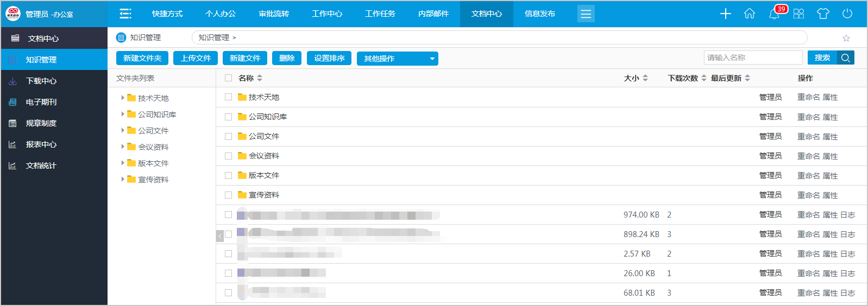
Task: Focus the 请输入名称 search field
Action: (753, 58)
